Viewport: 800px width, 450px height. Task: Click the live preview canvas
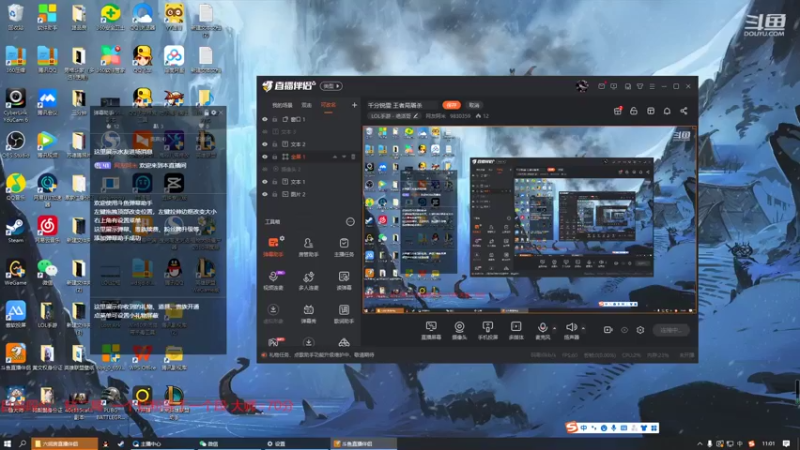pos(530,219)
